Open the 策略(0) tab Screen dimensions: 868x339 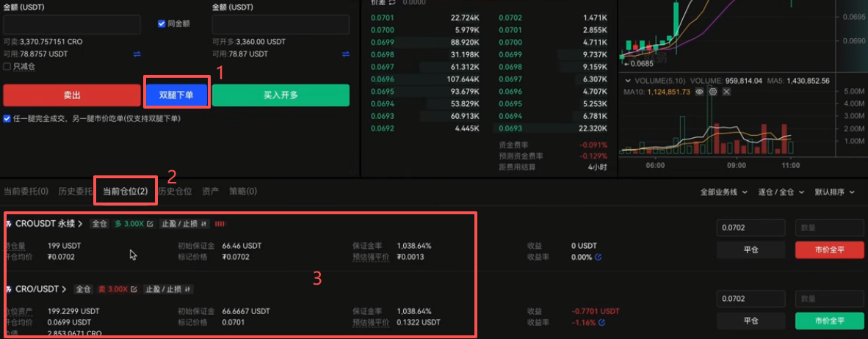[243, 192]
